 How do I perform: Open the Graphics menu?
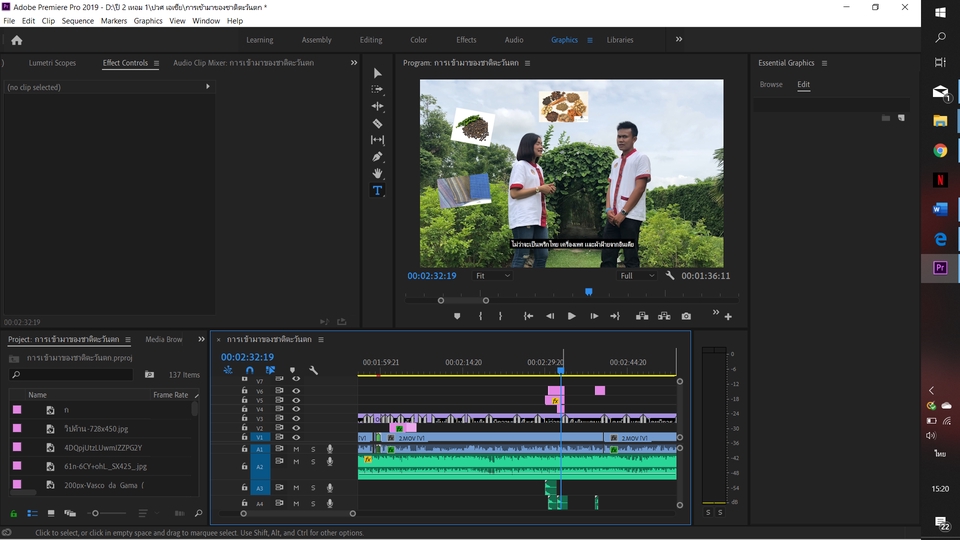pyautogui.click(x=148, y=21)
